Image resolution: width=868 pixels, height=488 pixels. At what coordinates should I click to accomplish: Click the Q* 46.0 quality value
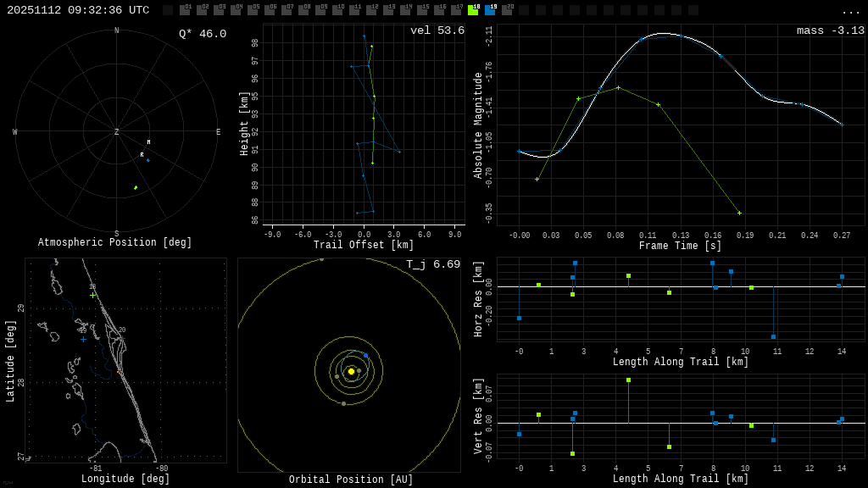click(x=202, y=34)
